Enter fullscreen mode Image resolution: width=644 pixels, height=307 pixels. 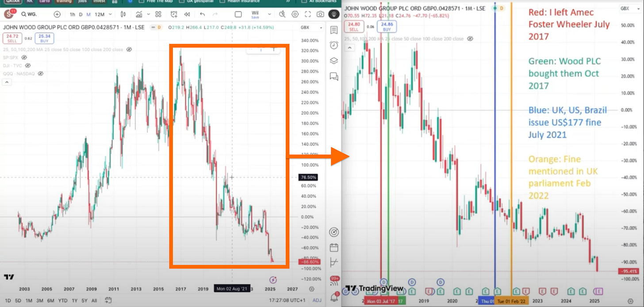(307, 15)
